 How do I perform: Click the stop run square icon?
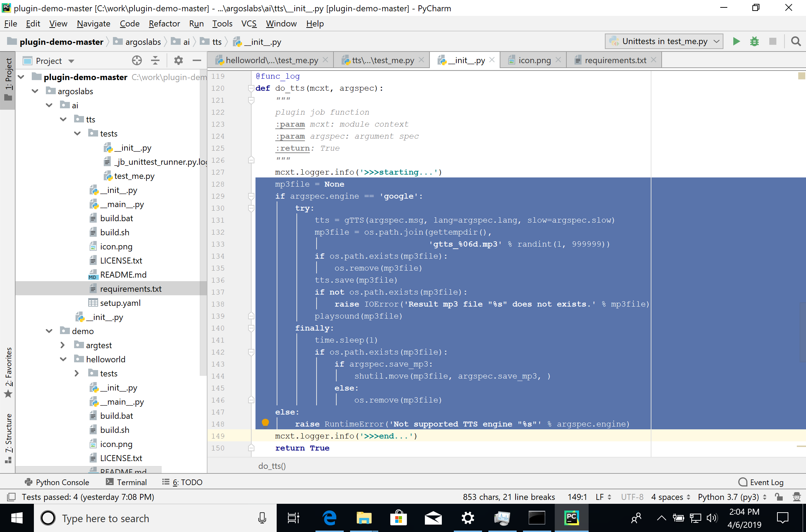tap(772, 42)
